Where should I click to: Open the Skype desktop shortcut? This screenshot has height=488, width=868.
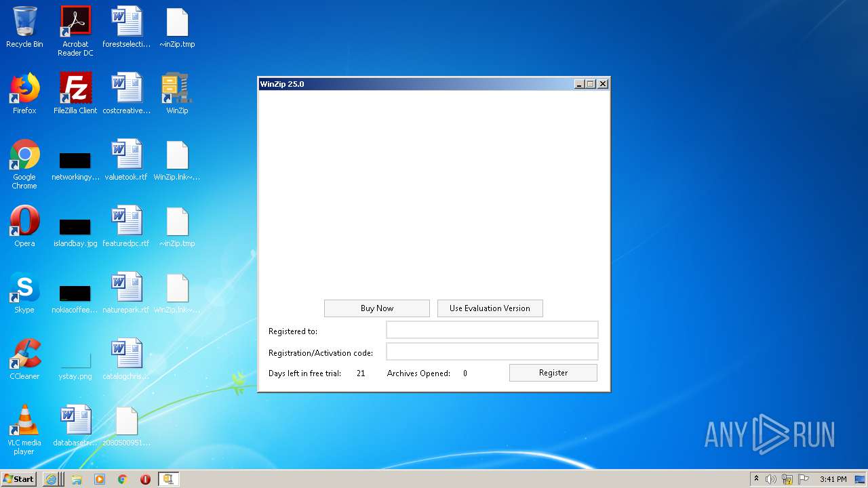click(x=24, y=293)
